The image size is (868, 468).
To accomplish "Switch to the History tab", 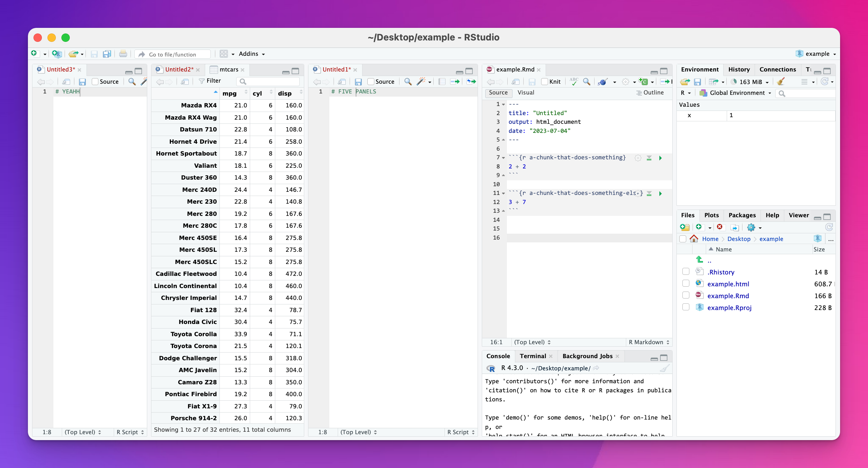I will (739, 69).
